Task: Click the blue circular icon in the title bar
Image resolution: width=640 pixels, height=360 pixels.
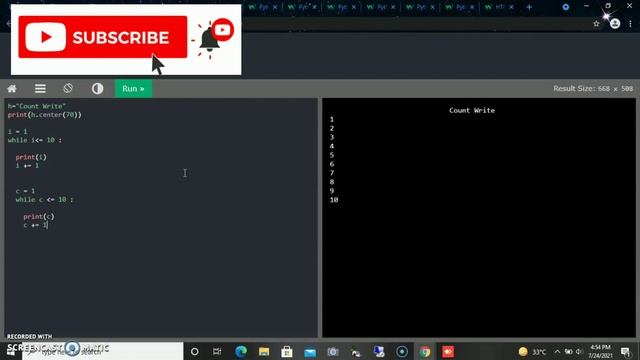Action: 565,7
